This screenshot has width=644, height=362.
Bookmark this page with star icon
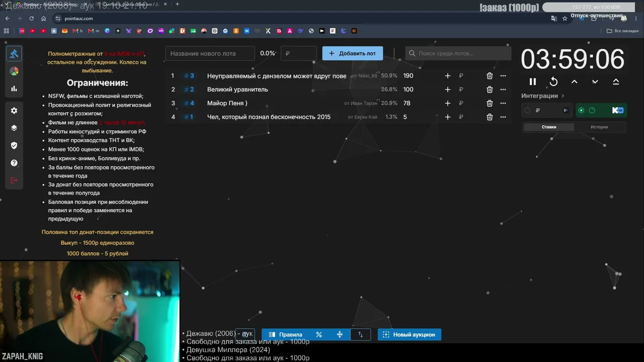click(565, 18)
